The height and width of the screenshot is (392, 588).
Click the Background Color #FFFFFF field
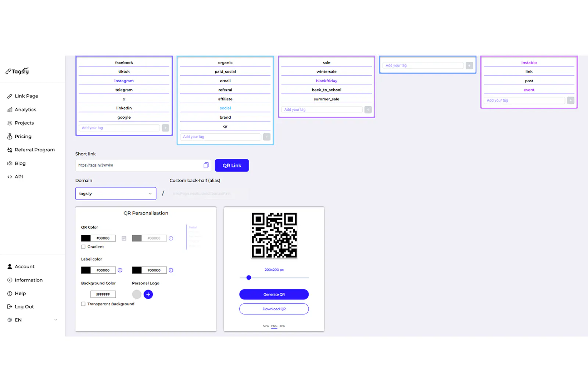tap(103, 294)
